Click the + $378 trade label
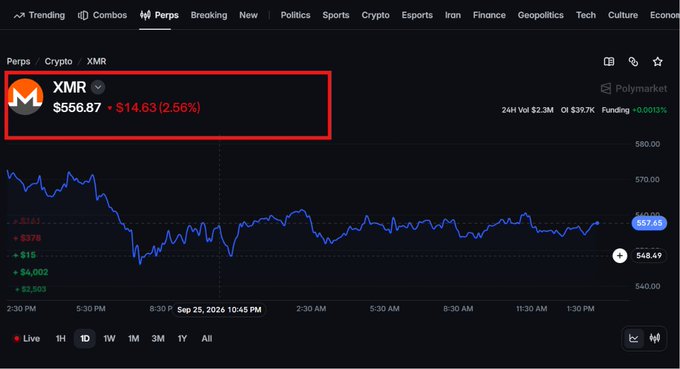Viewport: 680px width, 369px height. click(x=27, y=238)
